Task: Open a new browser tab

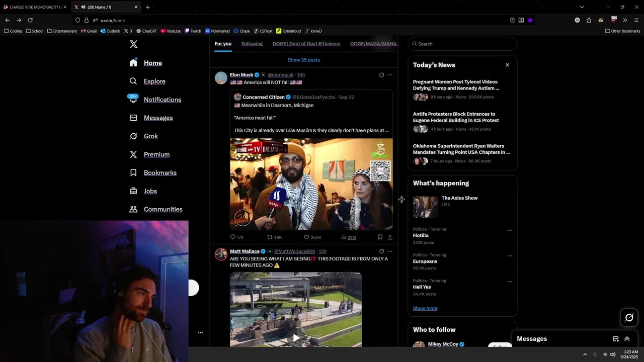Action: point(147,7)
